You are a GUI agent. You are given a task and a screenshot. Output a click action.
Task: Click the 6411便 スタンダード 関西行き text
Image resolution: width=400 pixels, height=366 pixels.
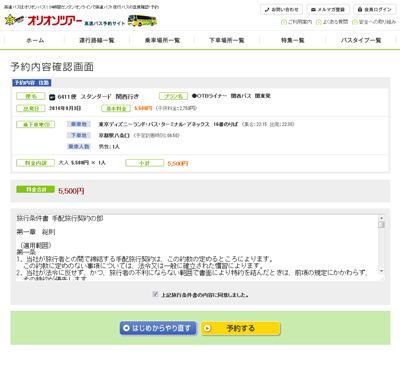[98, 97]
